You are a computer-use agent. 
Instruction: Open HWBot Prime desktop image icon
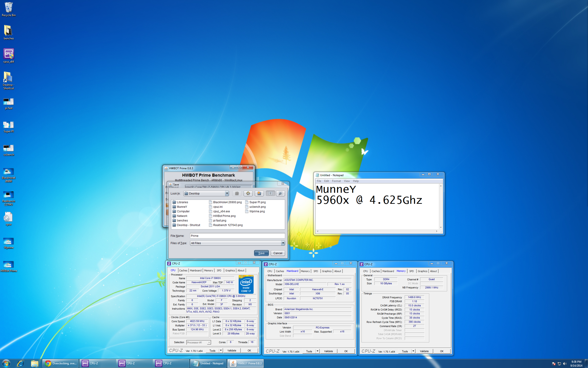8,267
